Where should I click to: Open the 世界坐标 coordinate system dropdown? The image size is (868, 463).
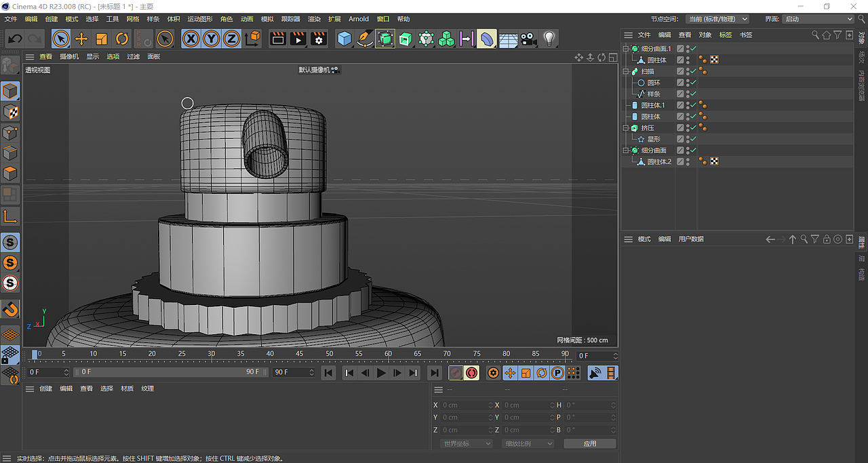466,443
